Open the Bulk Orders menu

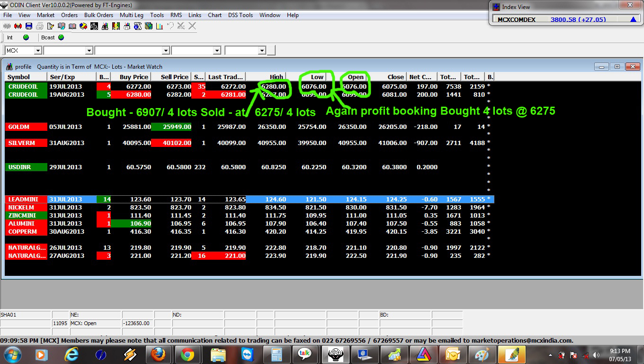tap(98, 15)
